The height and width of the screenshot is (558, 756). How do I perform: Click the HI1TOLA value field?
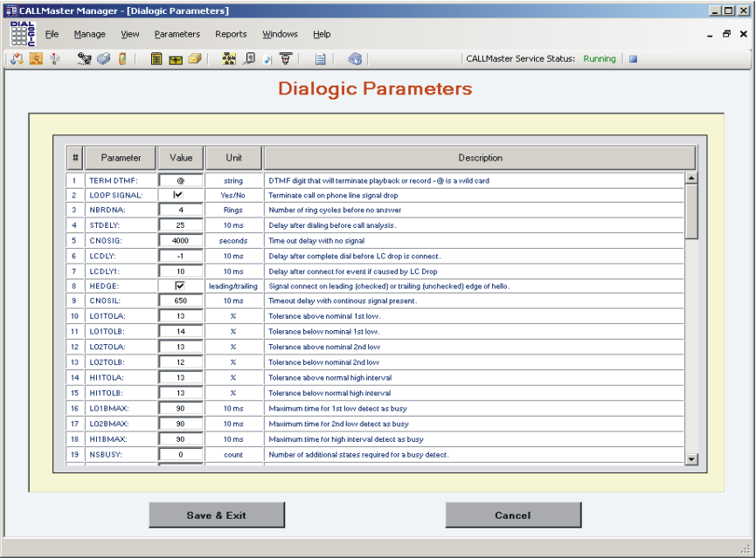click(x=181, y=378)
